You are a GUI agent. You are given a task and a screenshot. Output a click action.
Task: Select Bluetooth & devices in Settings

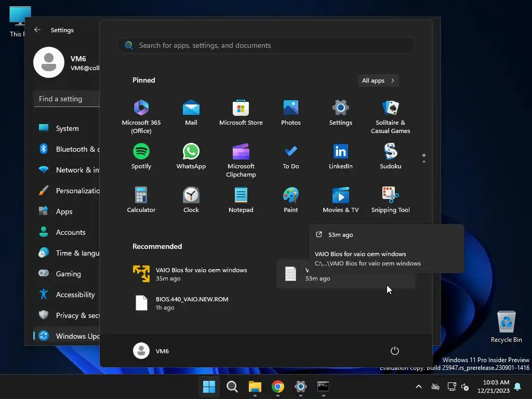[67, 149]
